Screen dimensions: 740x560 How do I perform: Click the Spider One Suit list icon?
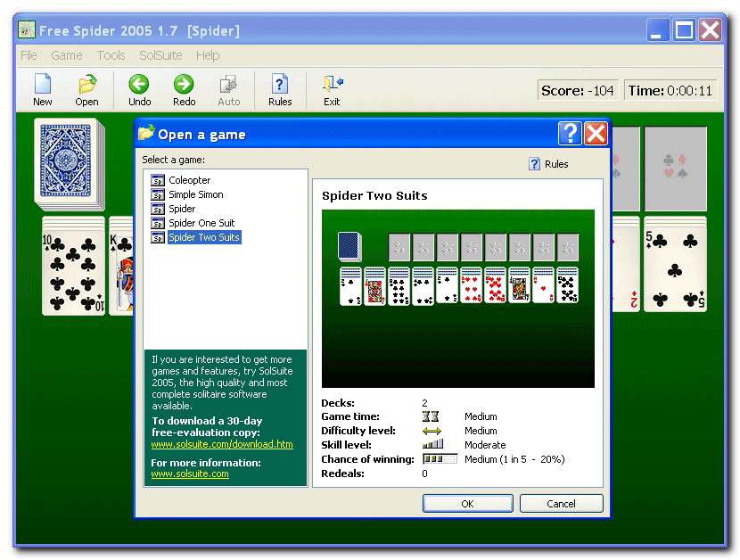158,222
